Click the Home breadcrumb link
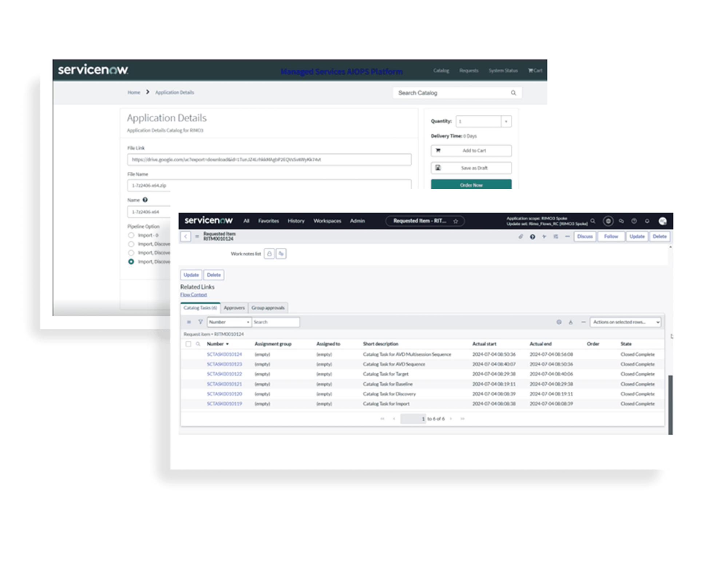Image resolution: width=728 pixels, height=579 pixels. pyautogui.click(x=134, y=92)
